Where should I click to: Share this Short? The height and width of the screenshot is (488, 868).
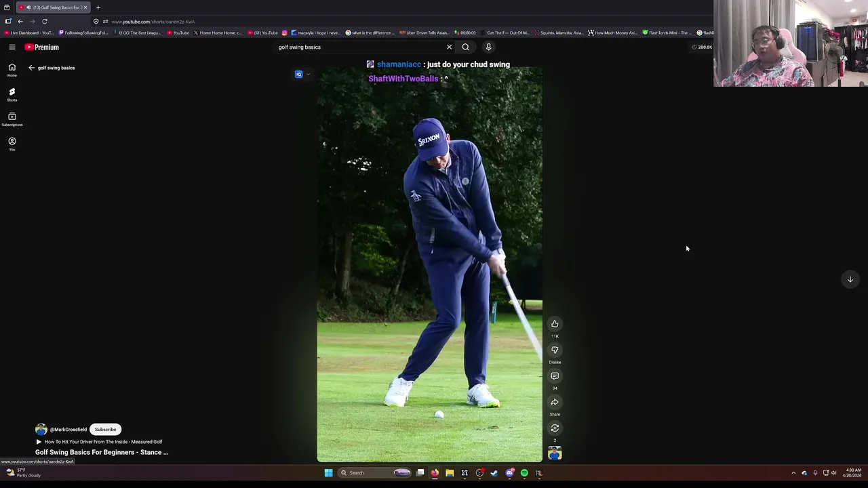pyautogui.click(x=555, y=402)
